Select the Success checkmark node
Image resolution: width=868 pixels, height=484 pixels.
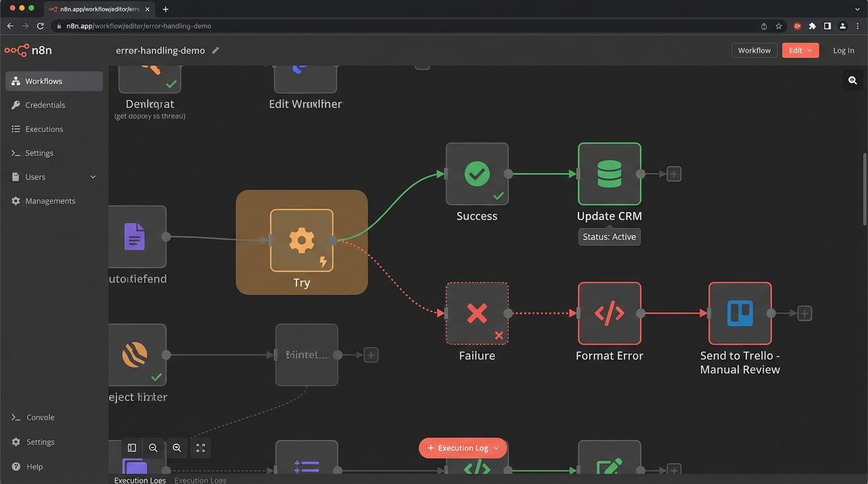(477, 174)
